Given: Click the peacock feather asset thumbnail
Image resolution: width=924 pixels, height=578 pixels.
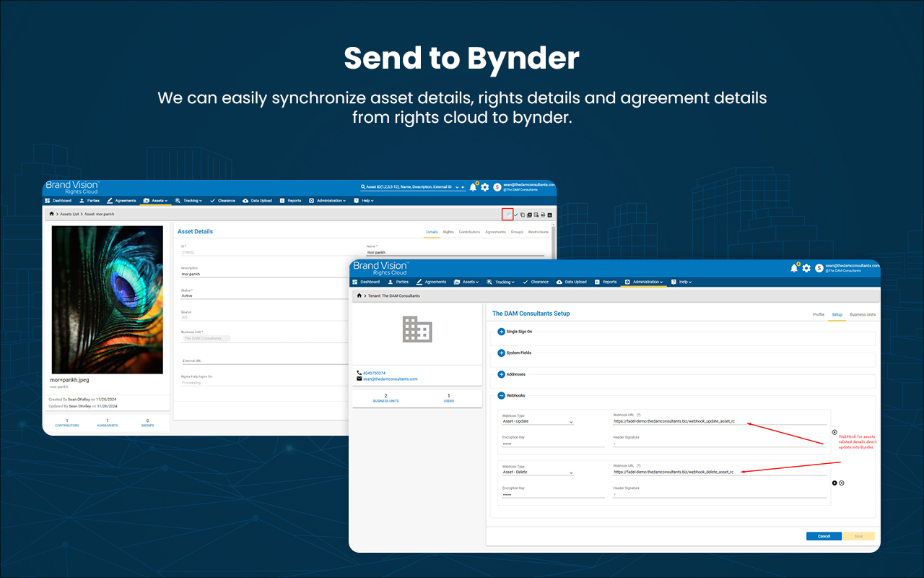Looking at the screenshot, I should click(107, 300).
